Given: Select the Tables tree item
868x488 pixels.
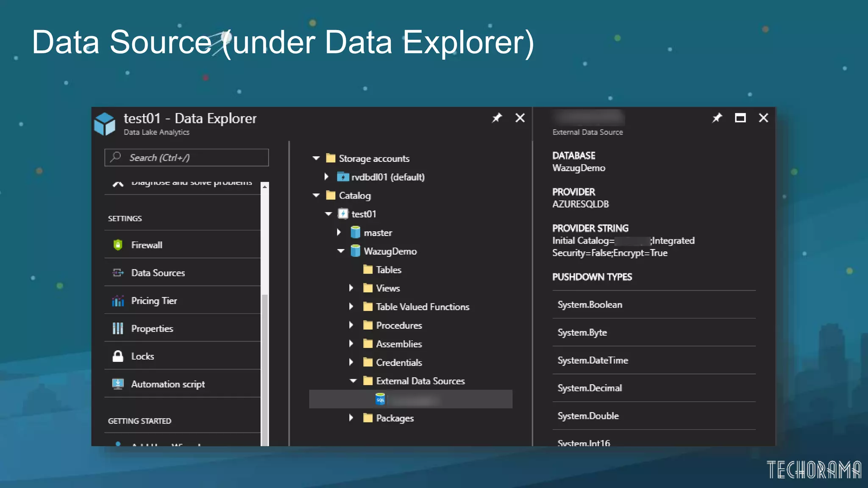Looking at the screenshot, I should point(389,270).
